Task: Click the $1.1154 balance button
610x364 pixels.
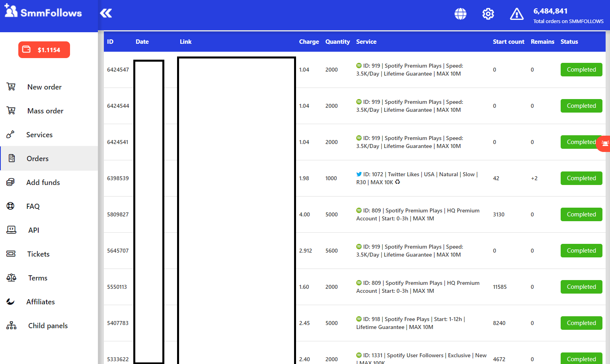Action: click(x=44, y=50)
